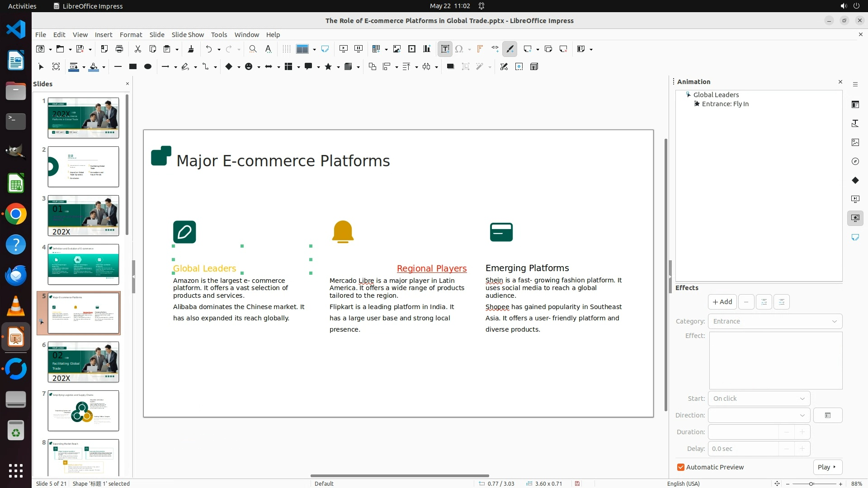
Task: Open the Format menu
Action: [131, 34]
